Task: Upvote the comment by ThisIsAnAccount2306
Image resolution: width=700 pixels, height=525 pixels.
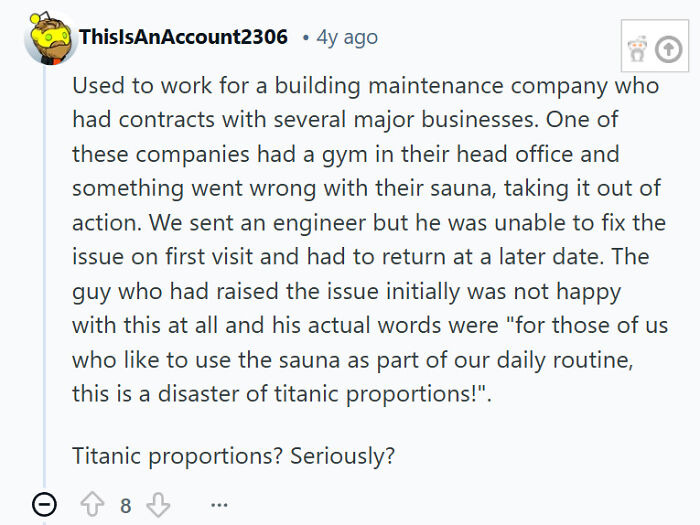Action: click(x=93, y=505)
